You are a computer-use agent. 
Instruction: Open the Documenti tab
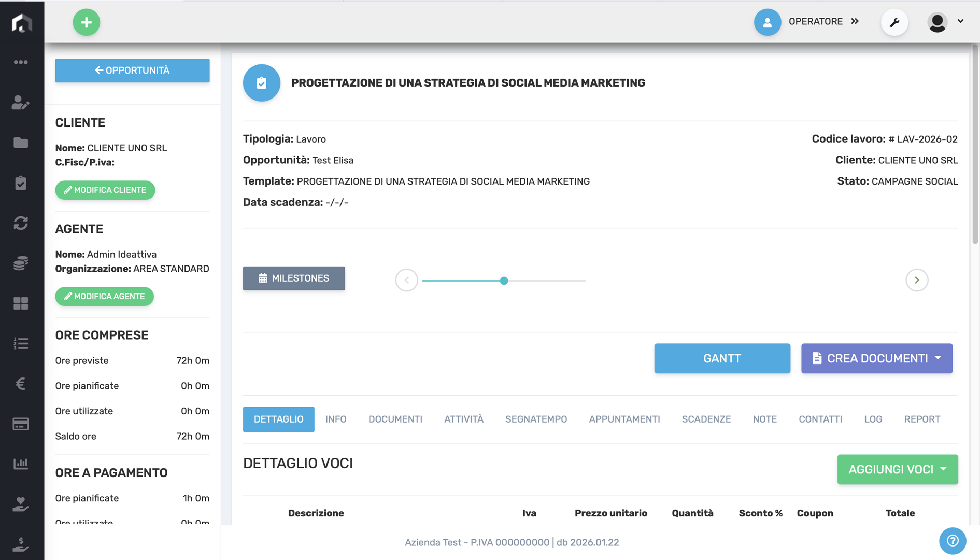click(395, 419)
